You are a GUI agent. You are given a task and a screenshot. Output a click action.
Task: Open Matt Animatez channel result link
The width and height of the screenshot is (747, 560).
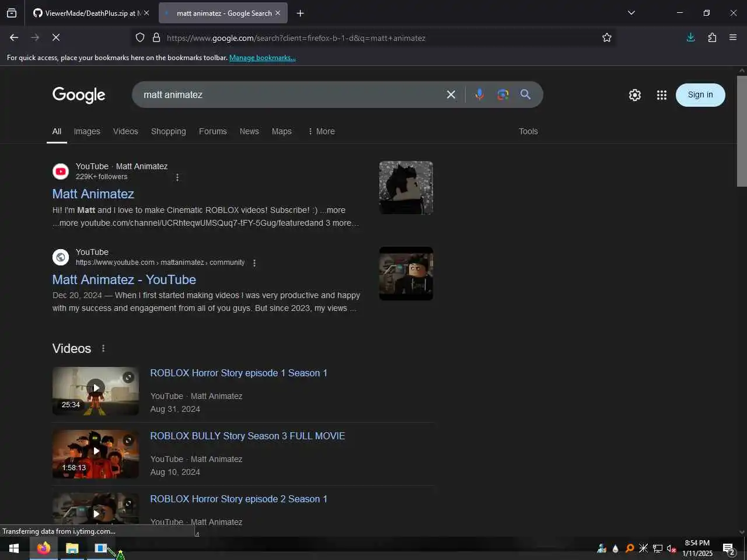pyautogui.click(x=93, y=194)
